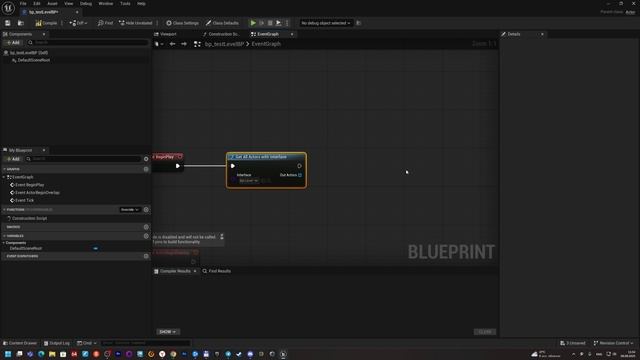Select Event BeginPlay in My Blueprint
Image resolution: width=640 pixels, height=360 pixels.
[29, 185]
